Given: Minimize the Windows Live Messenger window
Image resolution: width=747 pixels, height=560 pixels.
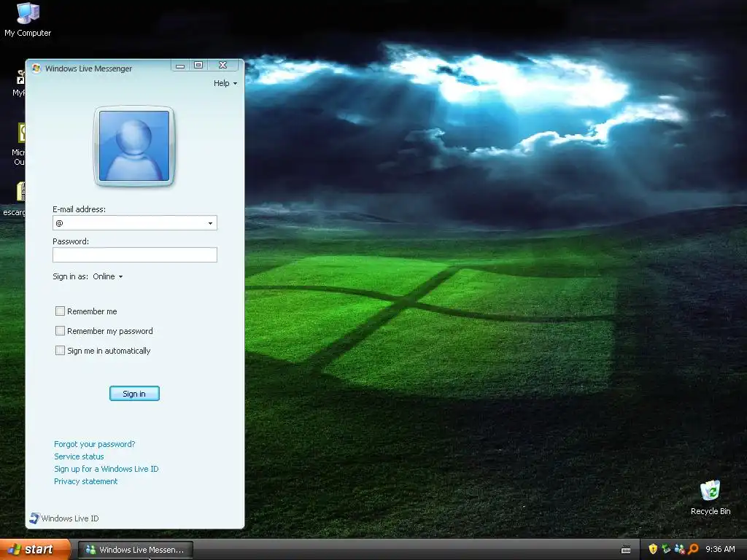Looking at the screenshot, I should tap(180, 66).
